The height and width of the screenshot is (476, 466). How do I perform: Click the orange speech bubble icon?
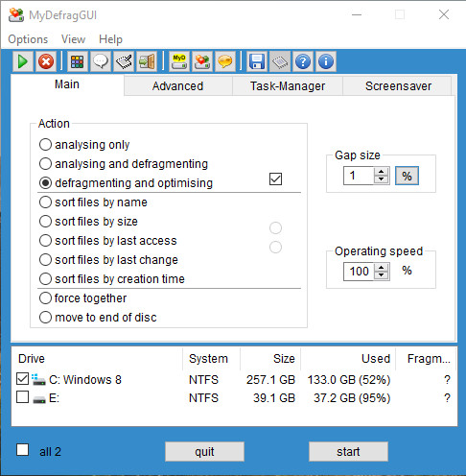[x=225, y=61]
